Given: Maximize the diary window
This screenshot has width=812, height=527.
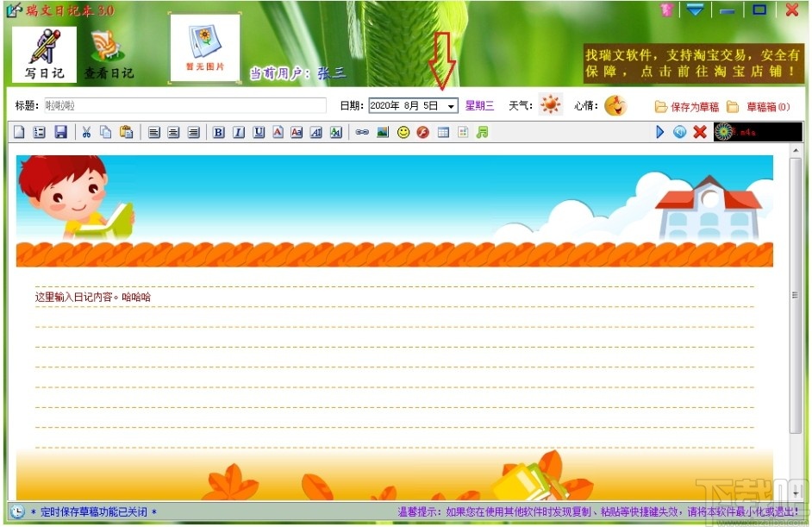Looking at the screenshot, I should tap(759, 9).
